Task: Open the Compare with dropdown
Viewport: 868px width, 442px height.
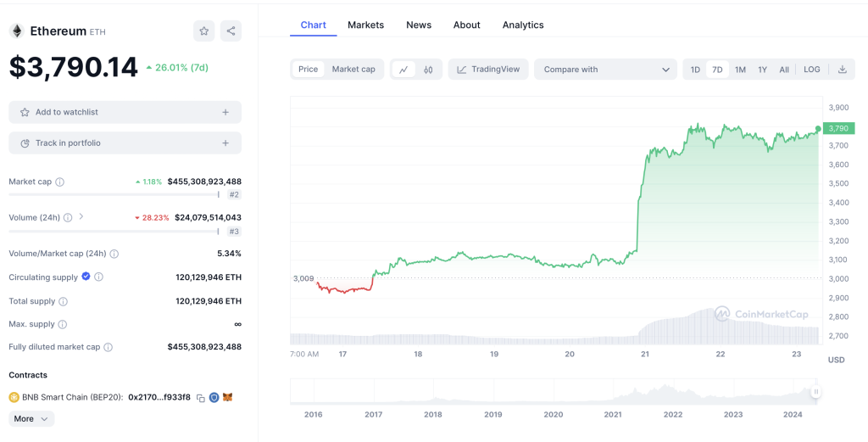Action: tap(605, 70)
